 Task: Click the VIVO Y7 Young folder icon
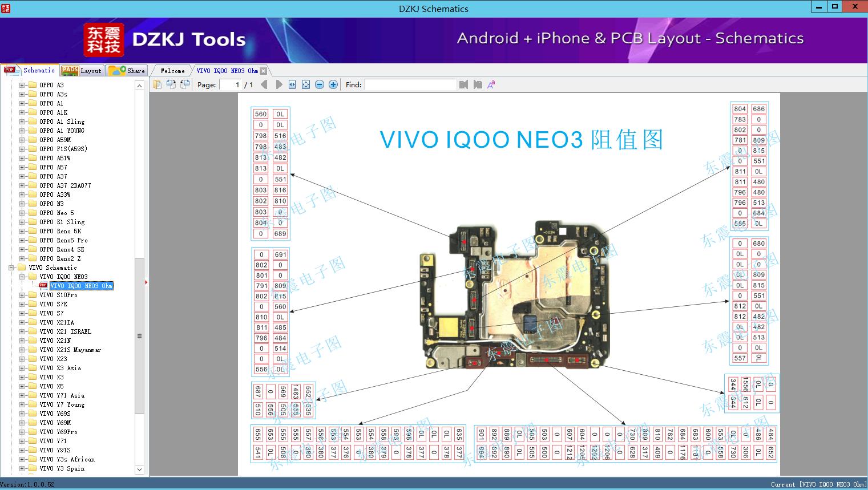pyautogui.click(x=33, y=404)
